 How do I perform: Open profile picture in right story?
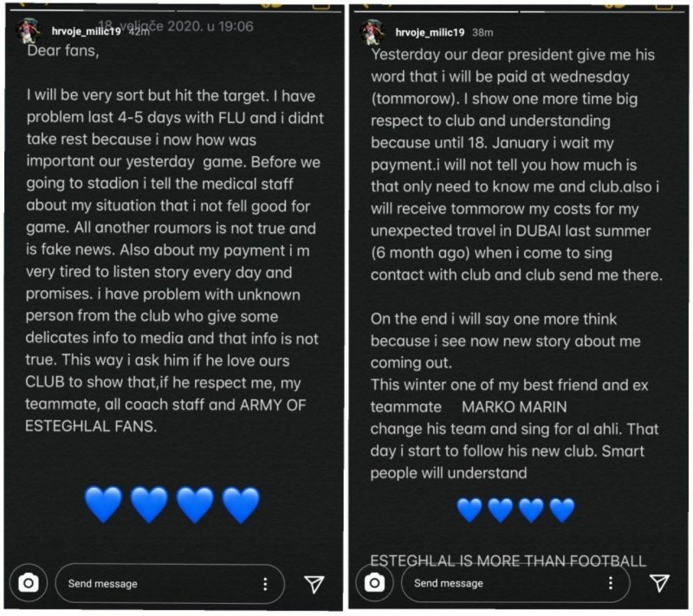pyautogui.click(x=372, y=32)
